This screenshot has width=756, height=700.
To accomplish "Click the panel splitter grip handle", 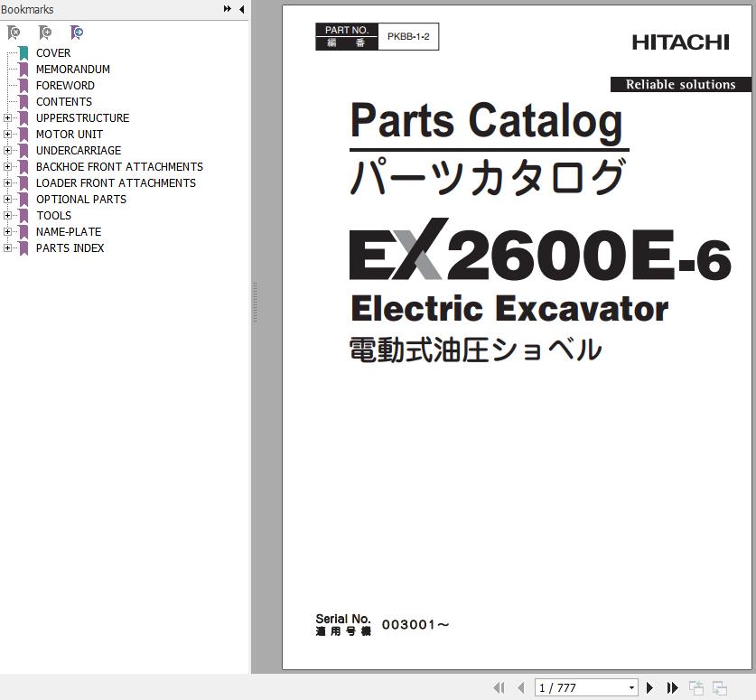I will (x=255, y=303).
